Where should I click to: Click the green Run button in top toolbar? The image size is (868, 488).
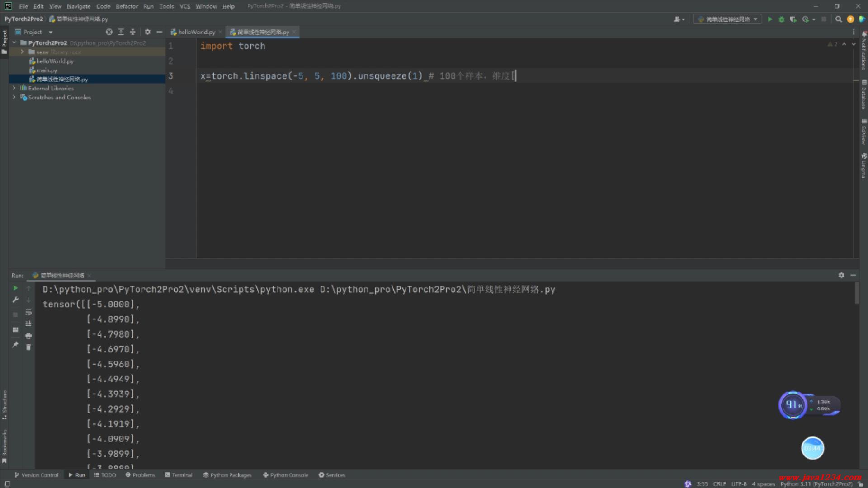(770, 19)
